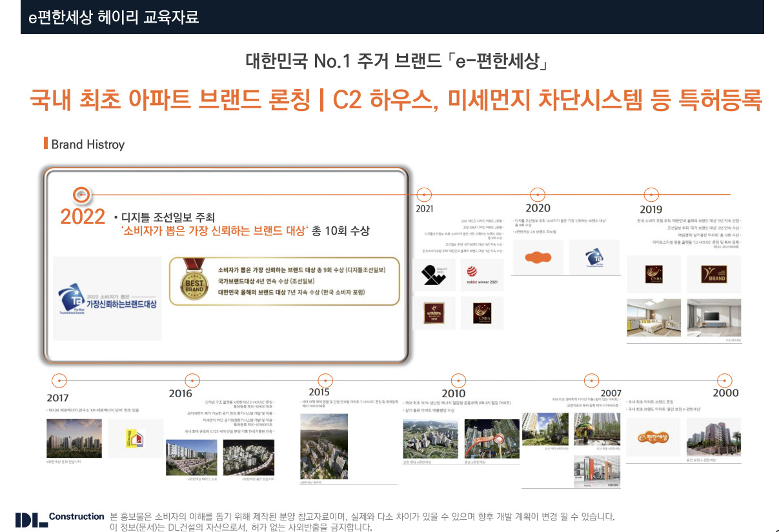
Task: Click the '디지틀 조선일보 주최' text line
Action: tap(168, 217)
